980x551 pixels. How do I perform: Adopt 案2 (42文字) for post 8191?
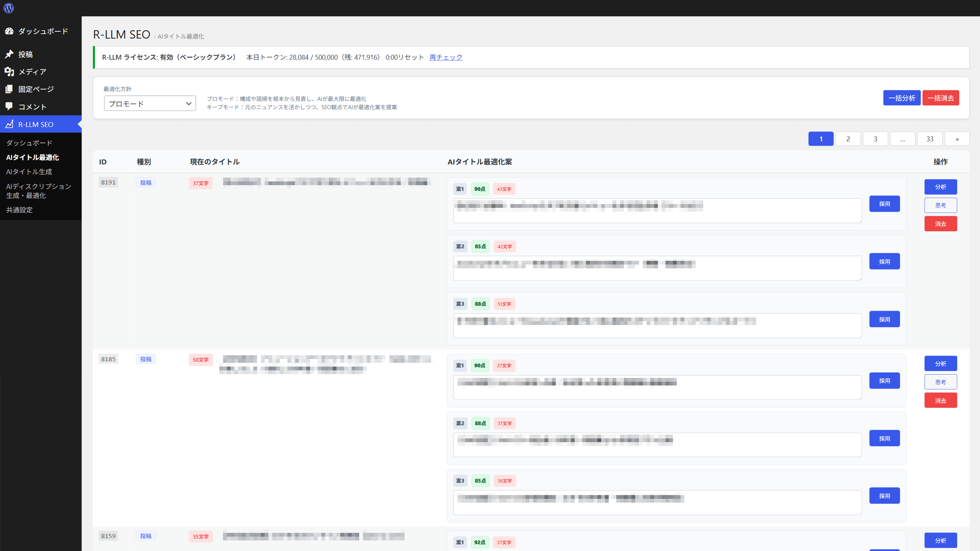[884, 262]
